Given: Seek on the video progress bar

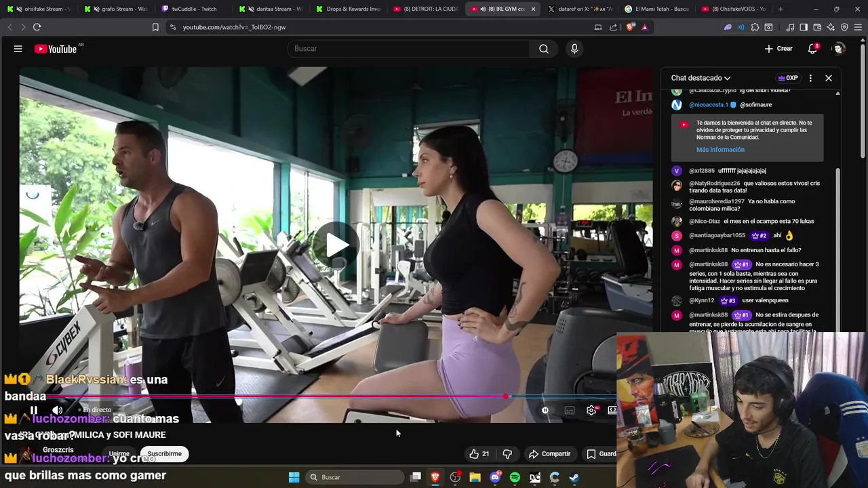Looking at the screenshot, I should [x=317, y=396].
